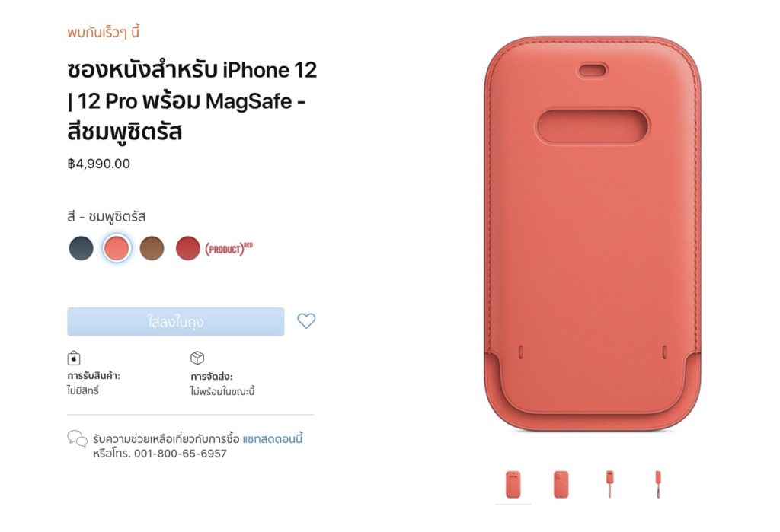Image resolution: width=780 pixels, height=532 pixels.
Task: Click the Apple shopping bag pickup icon
Action: click(x=74, y=358)
